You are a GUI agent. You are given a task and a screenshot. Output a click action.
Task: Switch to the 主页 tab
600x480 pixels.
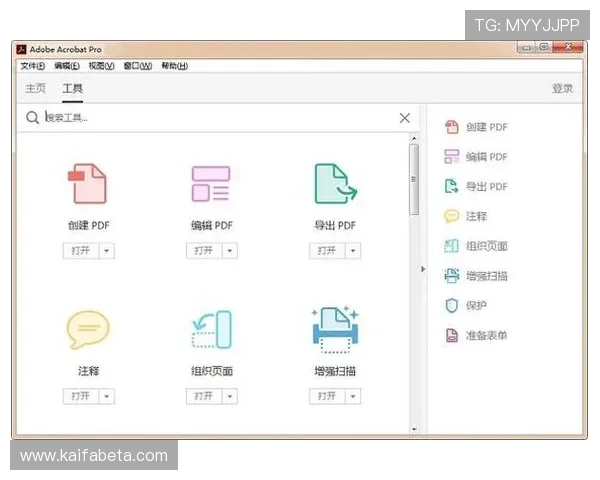pos(36,88)
